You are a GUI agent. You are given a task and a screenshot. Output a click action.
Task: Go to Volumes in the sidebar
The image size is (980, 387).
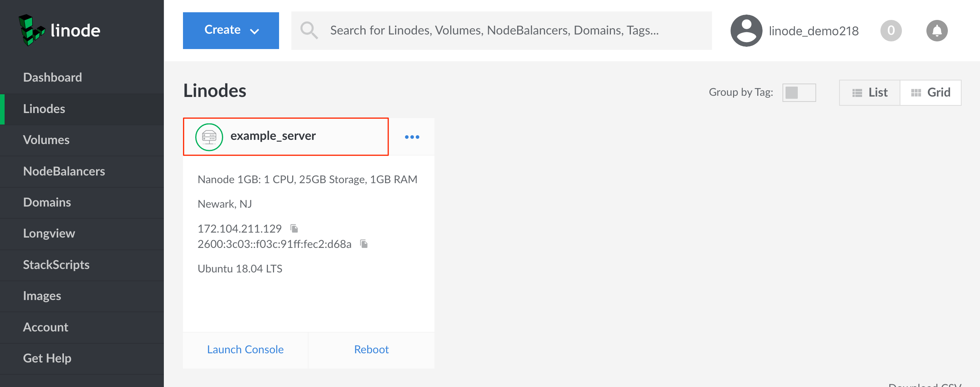(46, 140)
